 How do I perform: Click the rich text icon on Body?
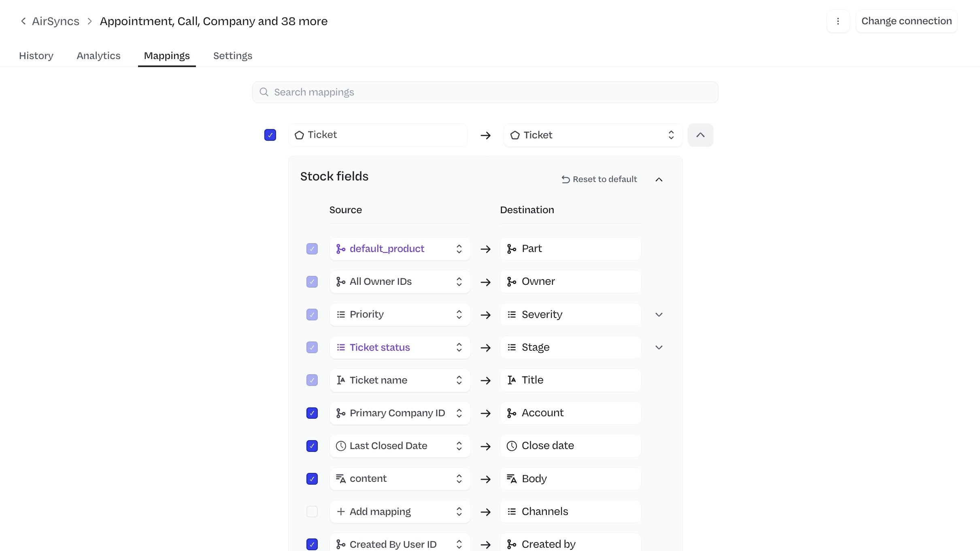click(x=512, y=479)
